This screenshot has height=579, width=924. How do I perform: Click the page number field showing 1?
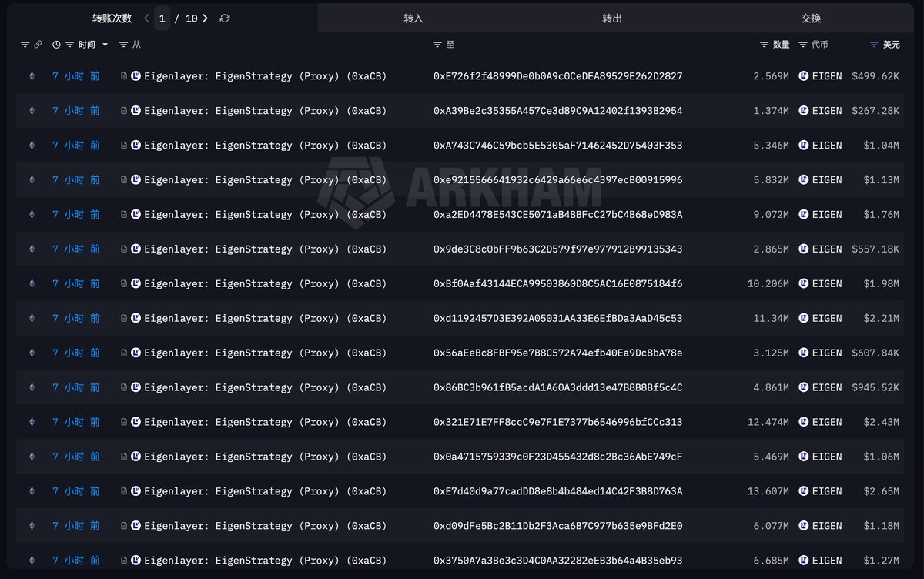click(162, 18)
